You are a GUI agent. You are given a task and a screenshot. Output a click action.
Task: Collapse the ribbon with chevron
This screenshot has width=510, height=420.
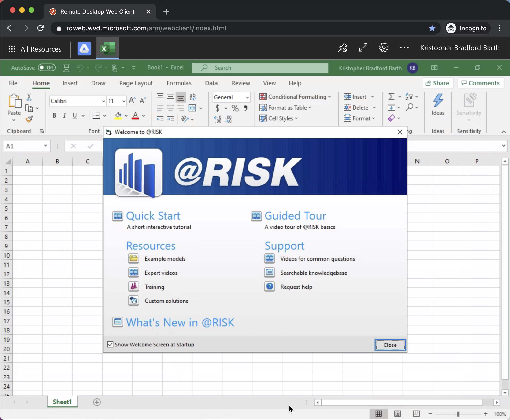pos(503,132)
